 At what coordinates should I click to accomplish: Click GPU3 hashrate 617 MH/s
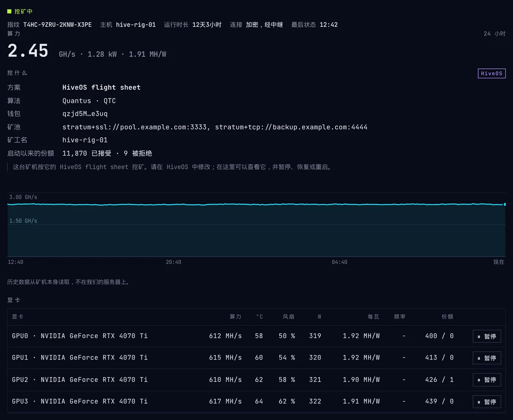click(225, 401)
